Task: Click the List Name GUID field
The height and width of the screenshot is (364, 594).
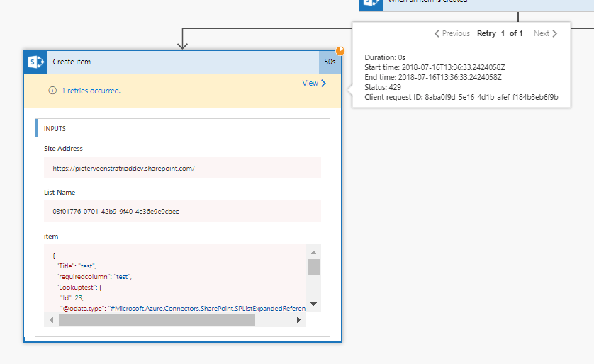Action: [182, 211]
